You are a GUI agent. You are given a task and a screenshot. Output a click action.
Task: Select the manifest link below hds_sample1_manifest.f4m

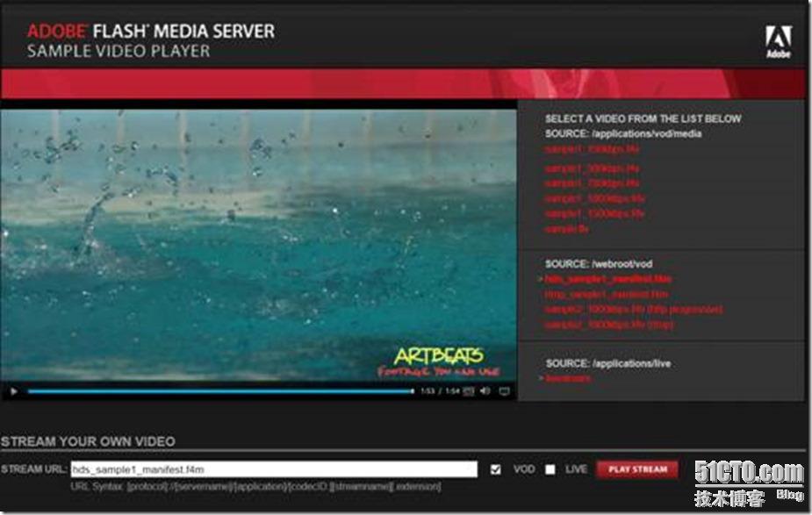(607, 295)
